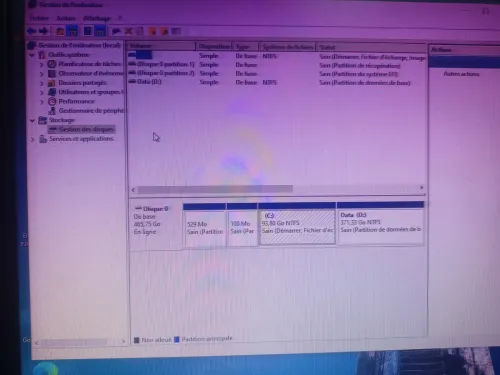
Task: Select the (C:) 93,80 Go NTFS partition
Action: tap(297, 224)
